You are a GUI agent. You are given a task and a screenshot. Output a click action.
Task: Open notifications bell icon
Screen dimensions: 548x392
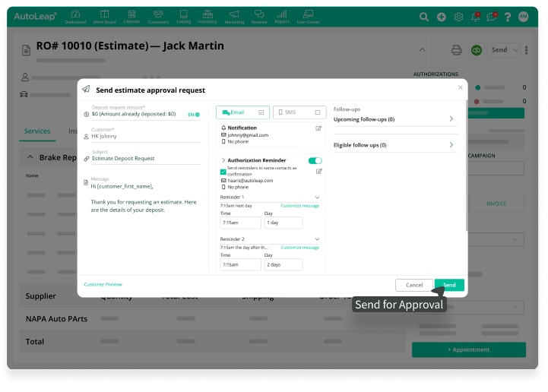click(x=477, y=17)
